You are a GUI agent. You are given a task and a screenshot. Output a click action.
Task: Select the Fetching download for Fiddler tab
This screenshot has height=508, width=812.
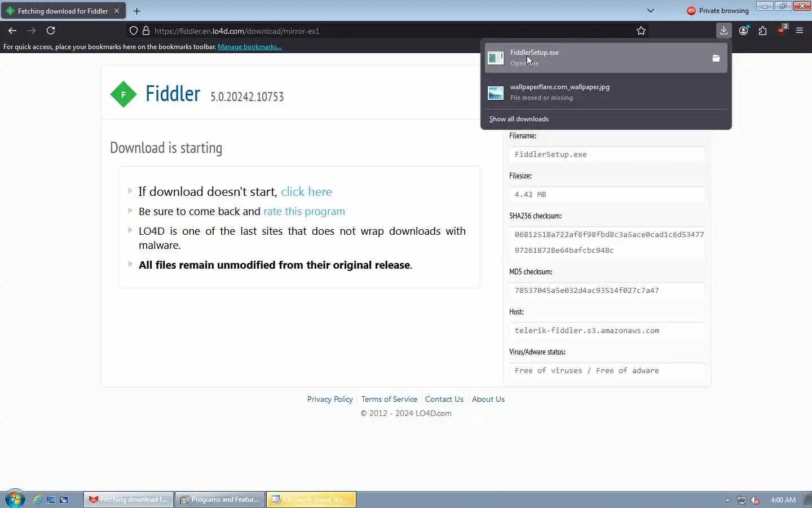point(62,11)
